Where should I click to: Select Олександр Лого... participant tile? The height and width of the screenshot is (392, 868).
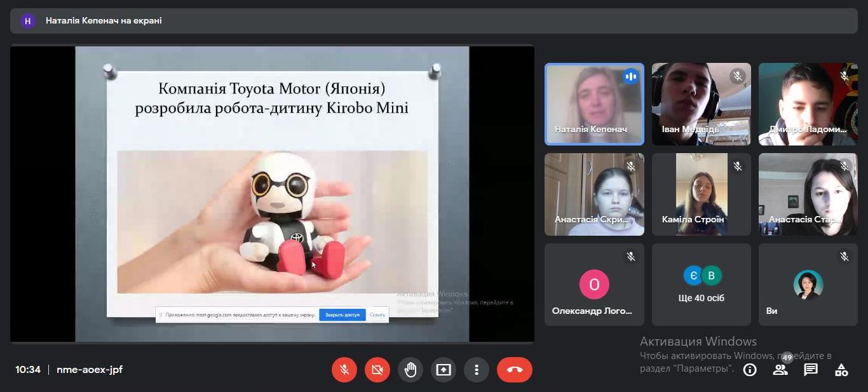(594, 285)
